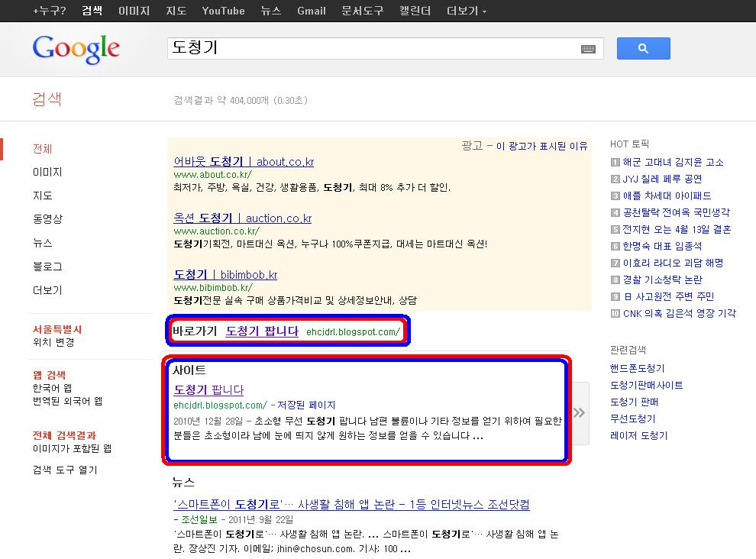Click the www.bibimbob.kr/ green URL text
The height and width of the screenshot is (559, 756).
point(213,287)
